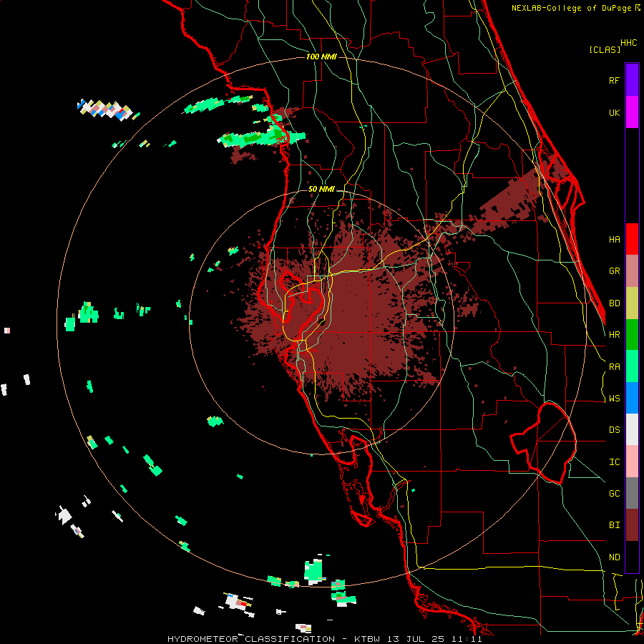
Task: Click the GR legend label
Action: point(614,271)
